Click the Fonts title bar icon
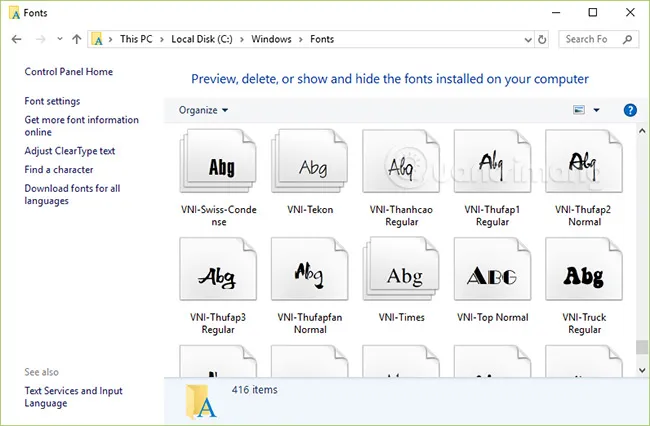650x426 pixels. [15, 13]
